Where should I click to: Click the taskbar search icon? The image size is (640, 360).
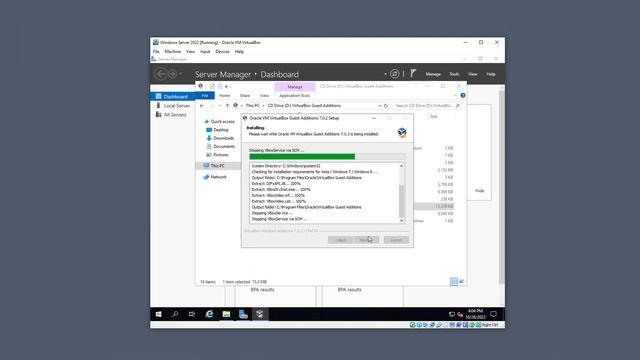pos(175,314)
